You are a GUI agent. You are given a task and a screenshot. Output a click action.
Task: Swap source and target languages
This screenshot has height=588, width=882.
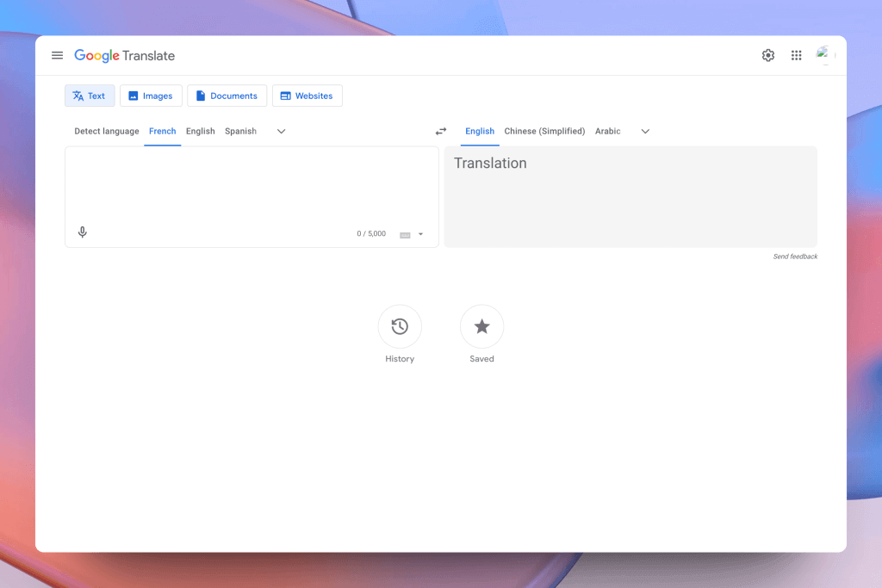tap(441, 132)
